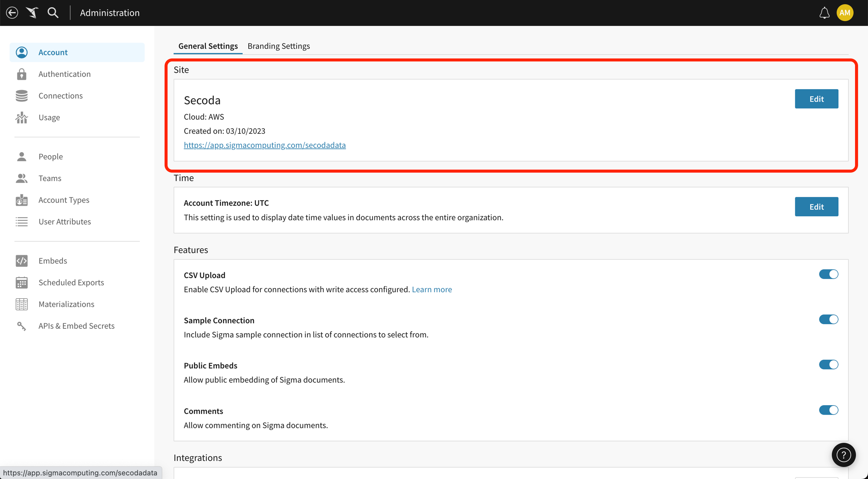Open the secodadata site URL link

coord(264,145)
